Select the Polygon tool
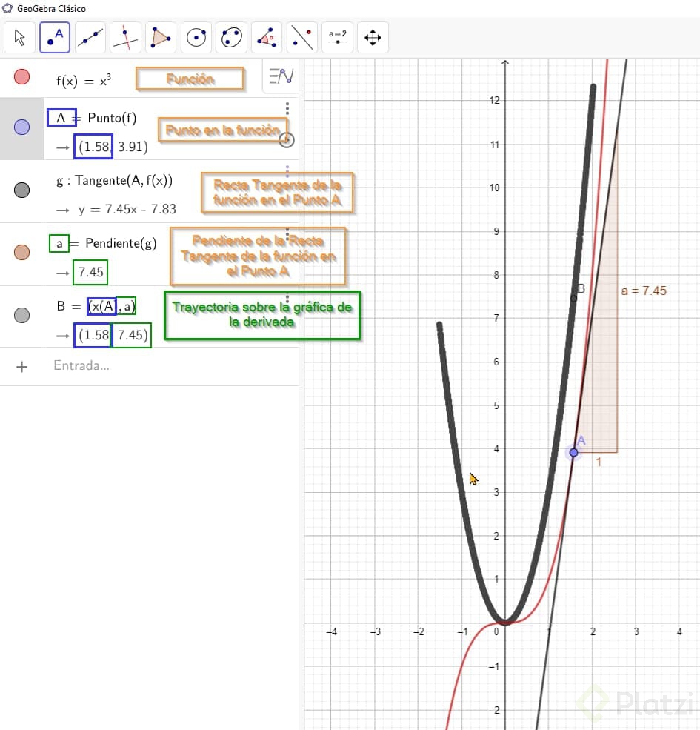 (161, 37)
